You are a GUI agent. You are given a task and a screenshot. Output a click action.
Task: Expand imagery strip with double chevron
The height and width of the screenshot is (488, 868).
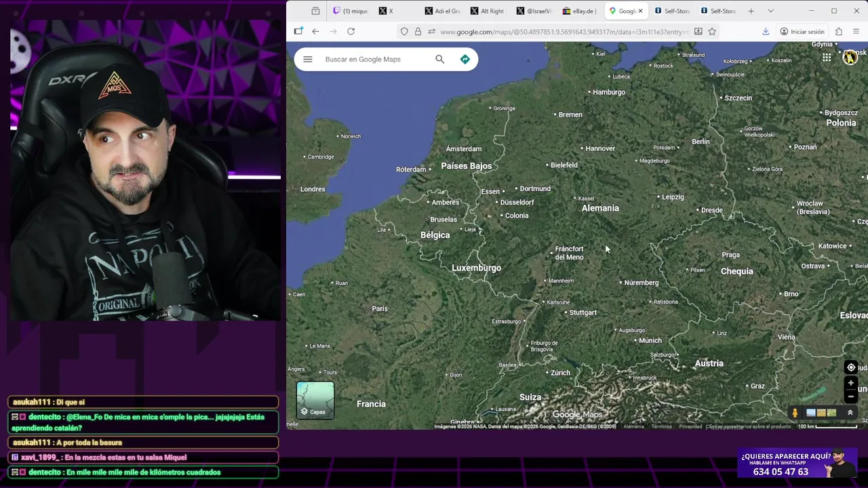pos(850,413)
